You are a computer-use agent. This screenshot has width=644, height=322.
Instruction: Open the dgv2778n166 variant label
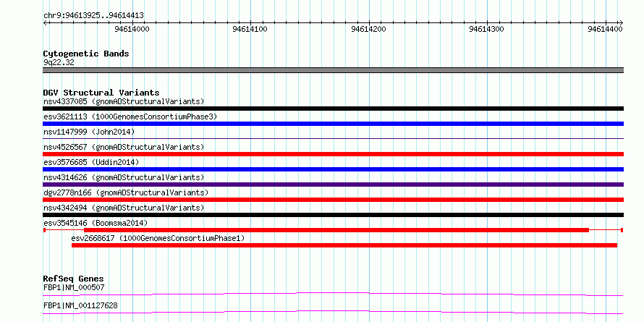click(x=126, y=192)
